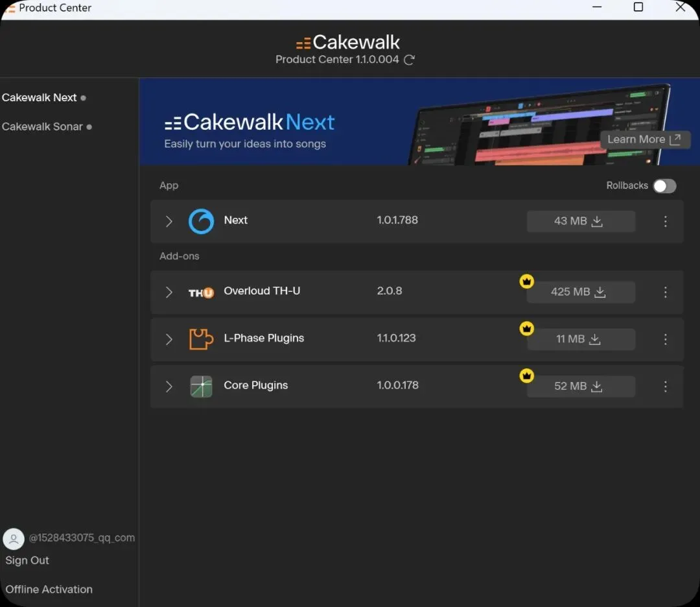
Task: Expand the Next app row
Action: click(169, 221)
